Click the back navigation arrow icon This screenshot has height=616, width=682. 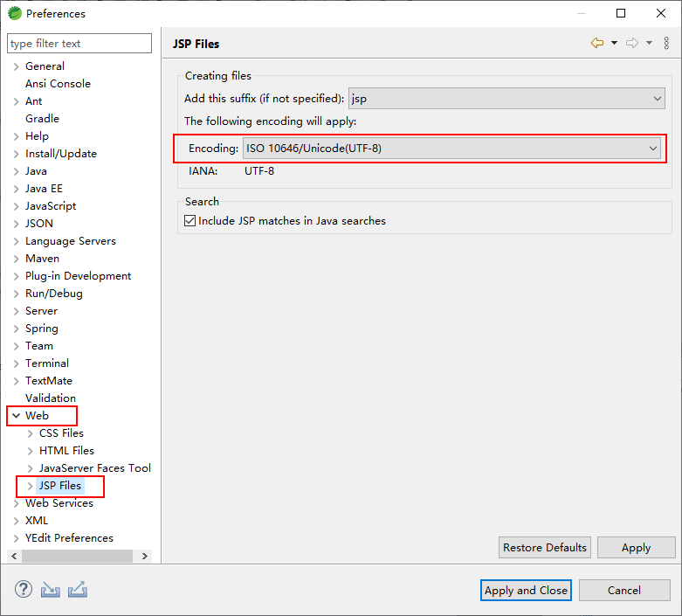click(596, 43)
